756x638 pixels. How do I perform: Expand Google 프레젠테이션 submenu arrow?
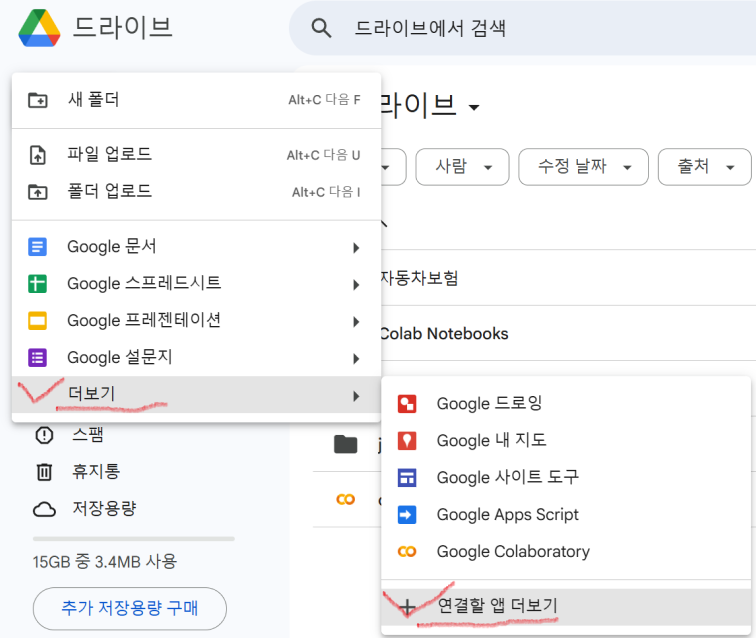coord(356,322)
